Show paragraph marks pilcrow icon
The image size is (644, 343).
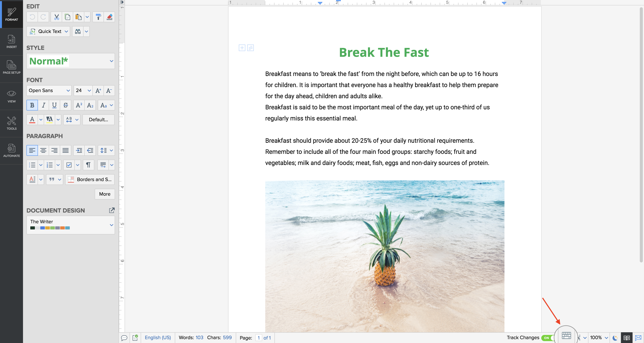[88, 165]
